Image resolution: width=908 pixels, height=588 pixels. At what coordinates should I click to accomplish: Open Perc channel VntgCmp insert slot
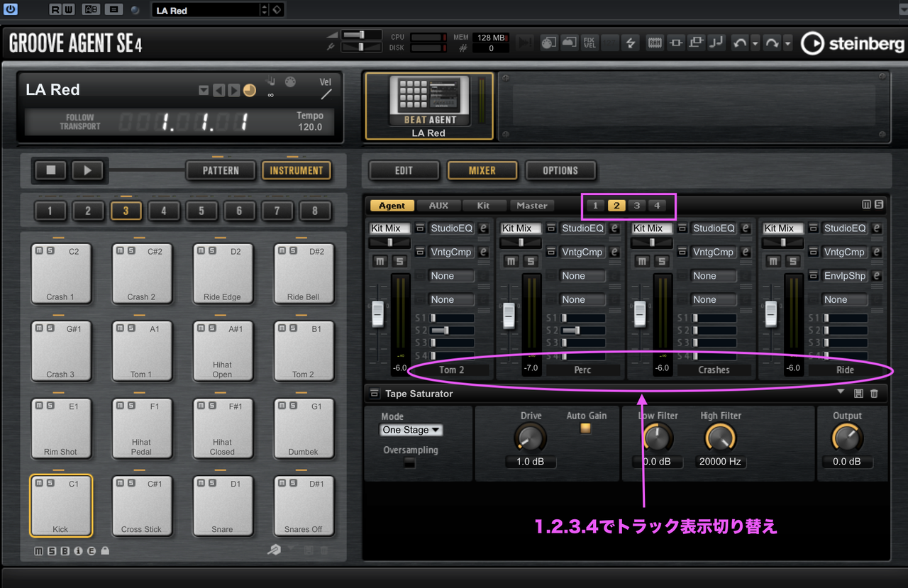point(583,252)
